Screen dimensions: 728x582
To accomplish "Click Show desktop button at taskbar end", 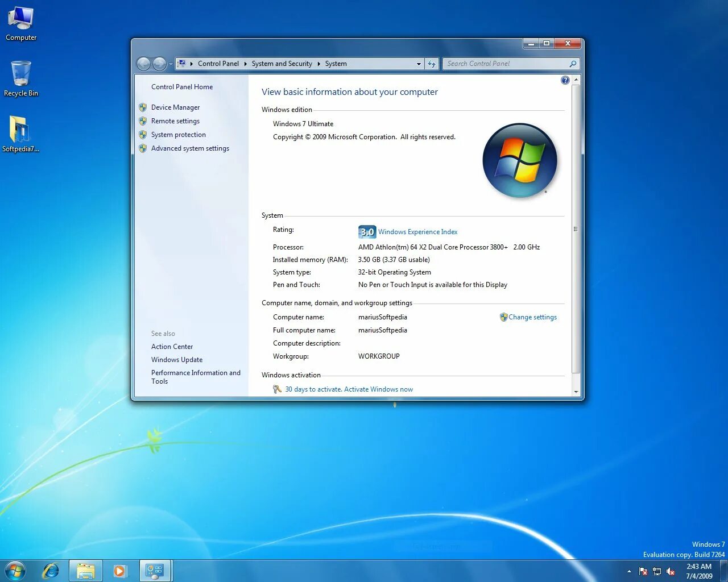I will [723, 571].
